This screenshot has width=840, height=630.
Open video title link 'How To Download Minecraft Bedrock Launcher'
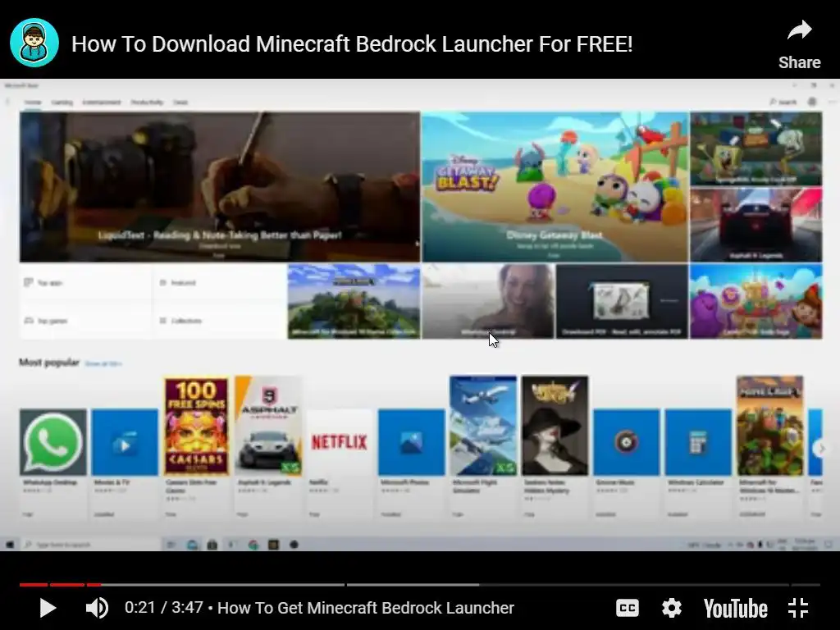352,44
